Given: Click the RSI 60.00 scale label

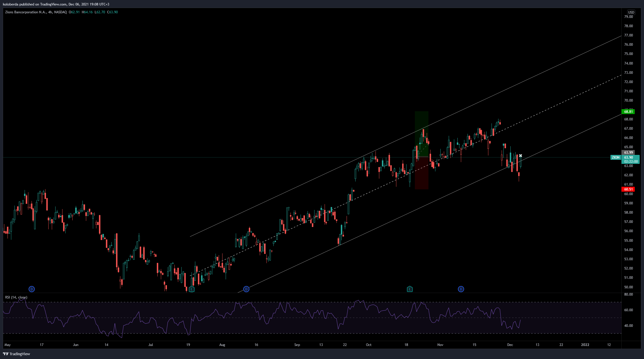Looking at the screenshot, I should point(628,310).
